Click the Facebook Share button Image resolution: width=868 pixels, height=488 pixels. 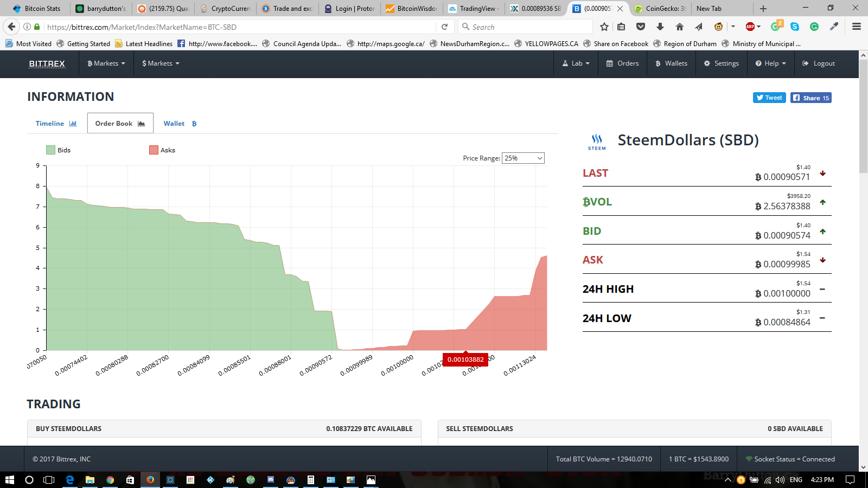[x=811, y=98]
